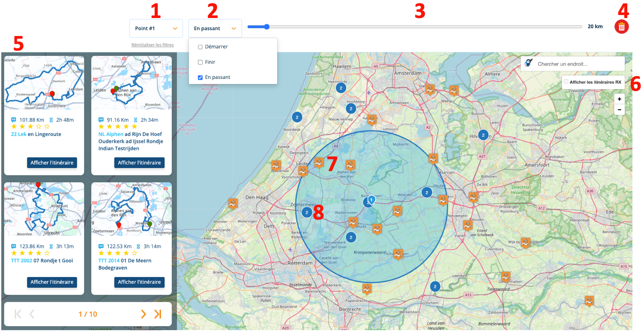Open the TTT 2014 01 De Meern Bodegraven title
Viewport: 644px width, 331px height.
(x=125, y=264)
